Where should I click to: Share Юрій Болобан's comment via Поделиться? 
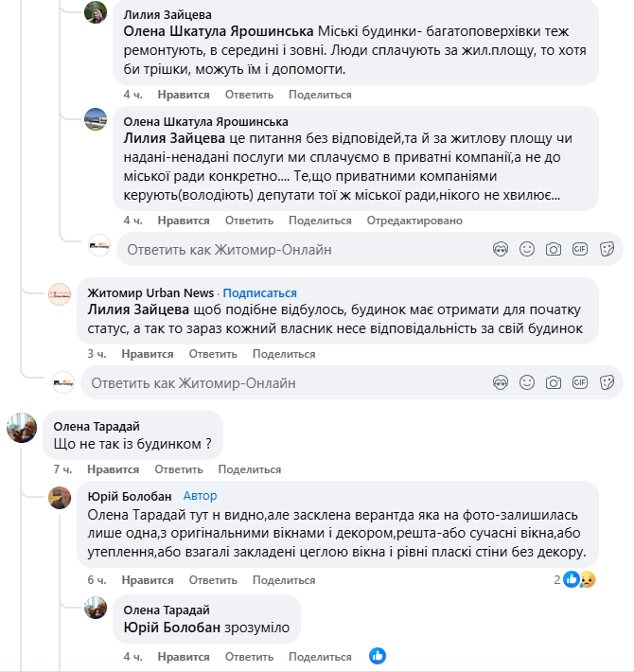284,580
